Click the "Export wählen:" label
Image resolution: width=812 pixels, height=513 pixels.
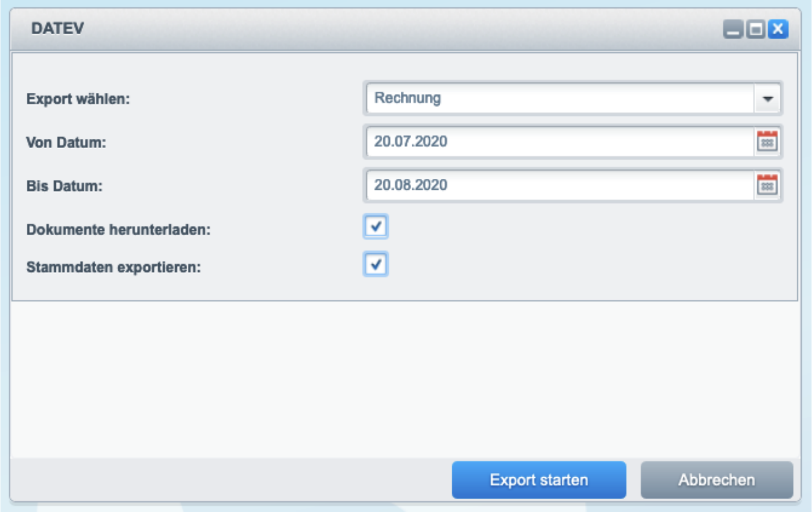[78, 99]
